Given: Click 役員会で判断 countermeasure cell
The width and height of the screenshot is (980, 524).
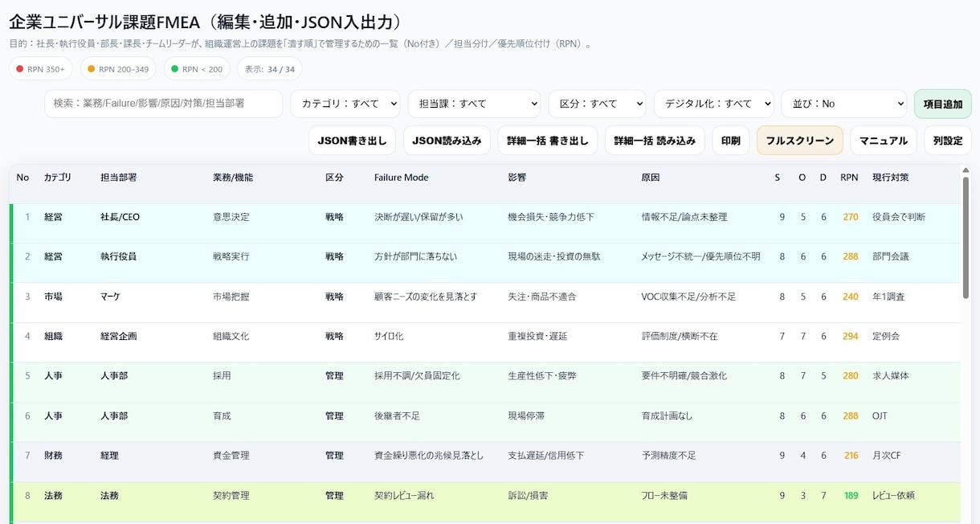Looking at the screenshot, I should 899,217.
